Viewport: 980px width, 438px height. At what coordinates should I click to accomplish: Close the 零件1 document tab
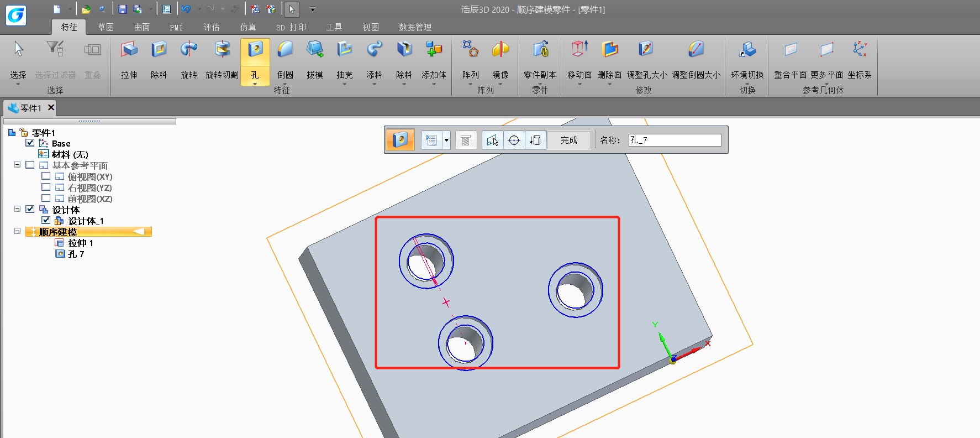(51, 107)
